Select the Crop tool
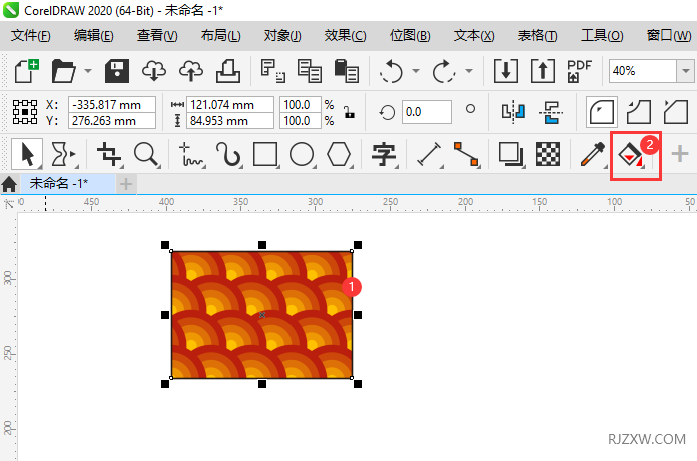The image size is (697, 461). [108, 154]
